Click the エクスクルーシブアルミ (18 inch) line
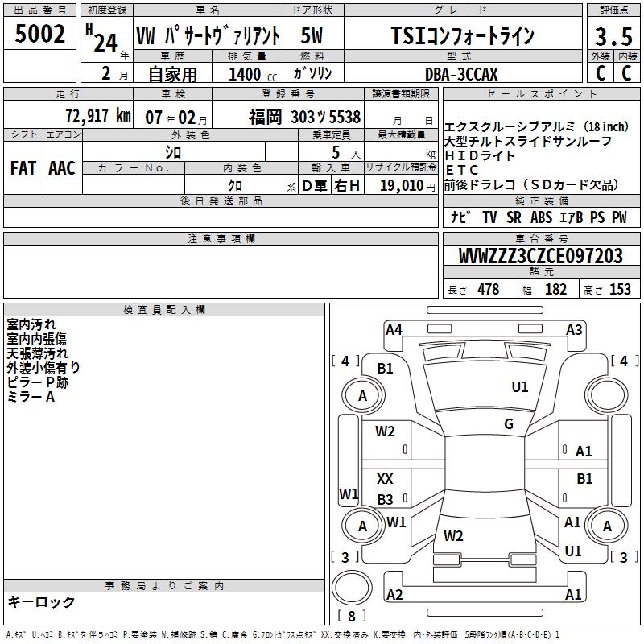This screenshot has width=644, height=644. click(536, 127)
